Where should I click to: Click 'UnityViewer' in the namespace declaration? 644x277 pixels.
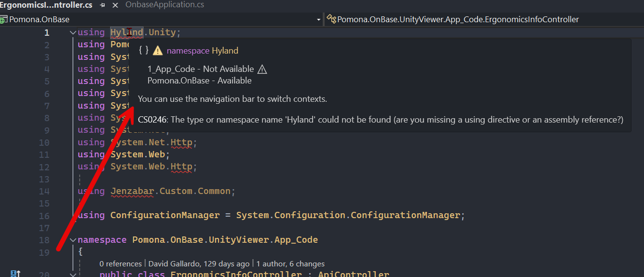click(238, 240)
